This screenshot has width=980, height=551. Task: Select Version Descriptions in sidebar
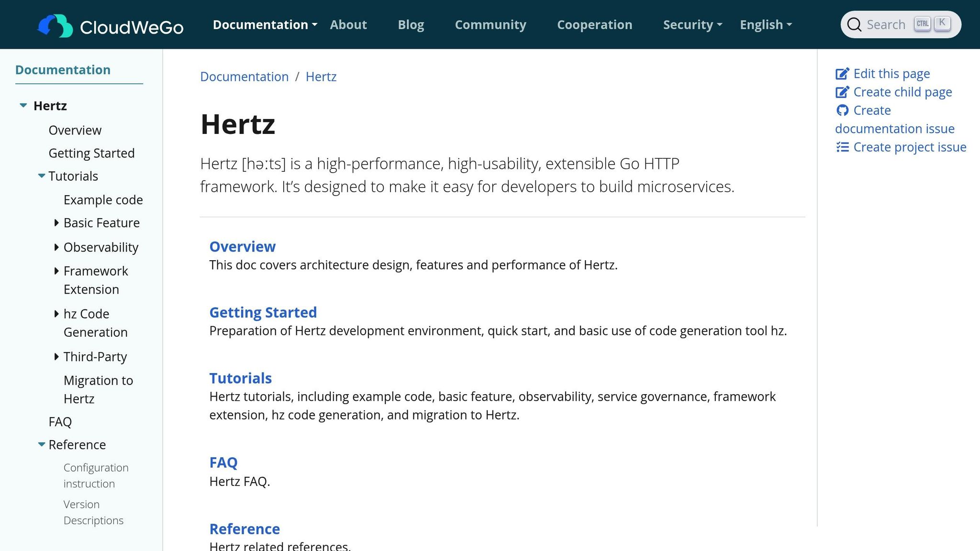pyautogui.click(x=93, y=512)
